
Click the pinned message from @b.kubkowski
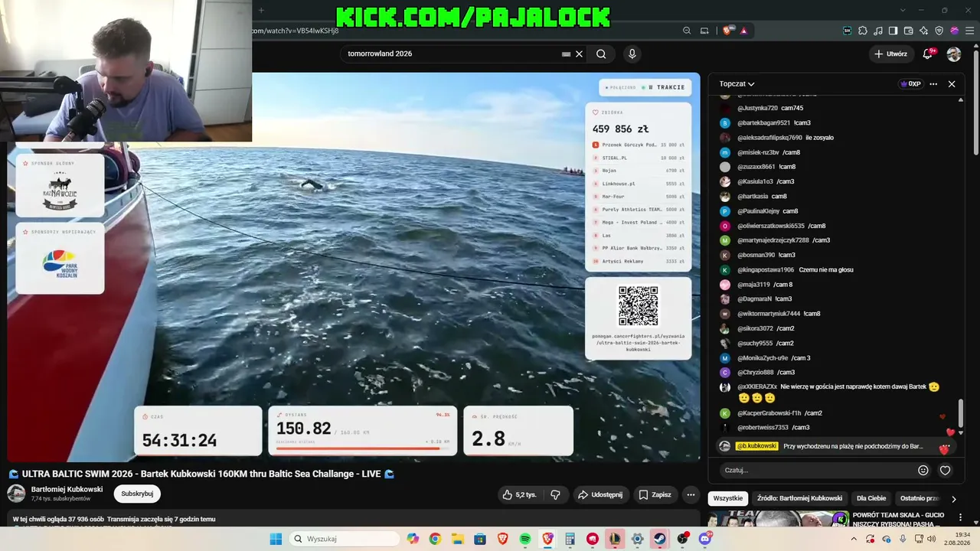[835, 446]
